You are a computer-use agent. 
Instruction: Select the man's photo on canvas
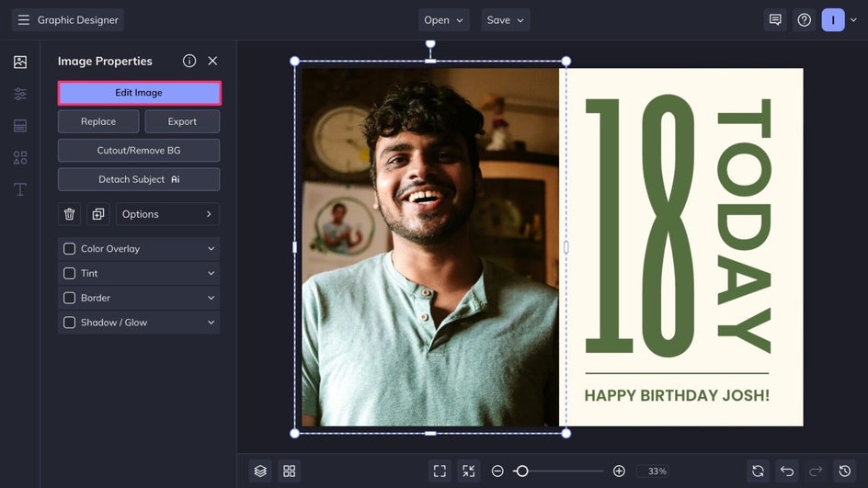[x=430, y=247]
